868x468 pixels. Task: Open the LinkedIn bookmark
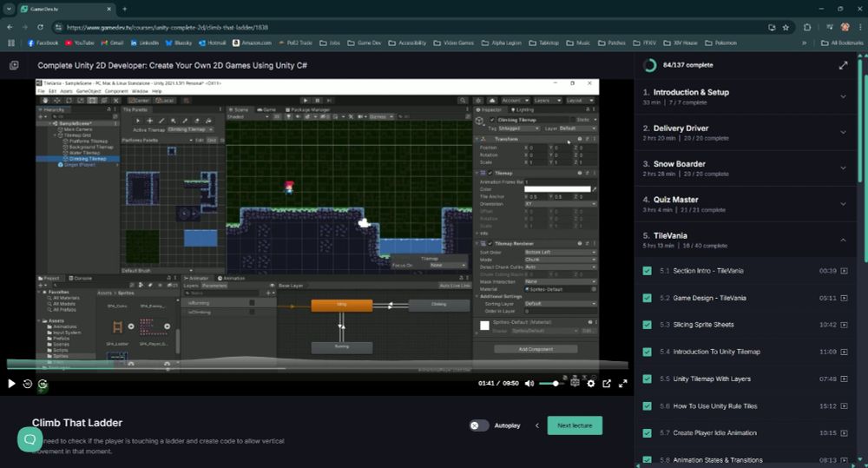coord(144,43)
